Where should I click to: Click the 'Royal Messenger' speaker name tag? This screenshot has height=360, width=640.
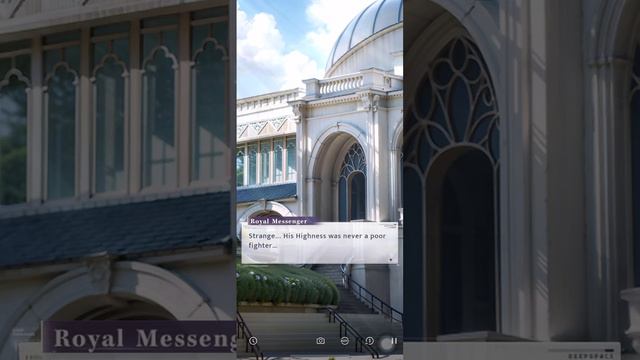[x=282, y=221]
